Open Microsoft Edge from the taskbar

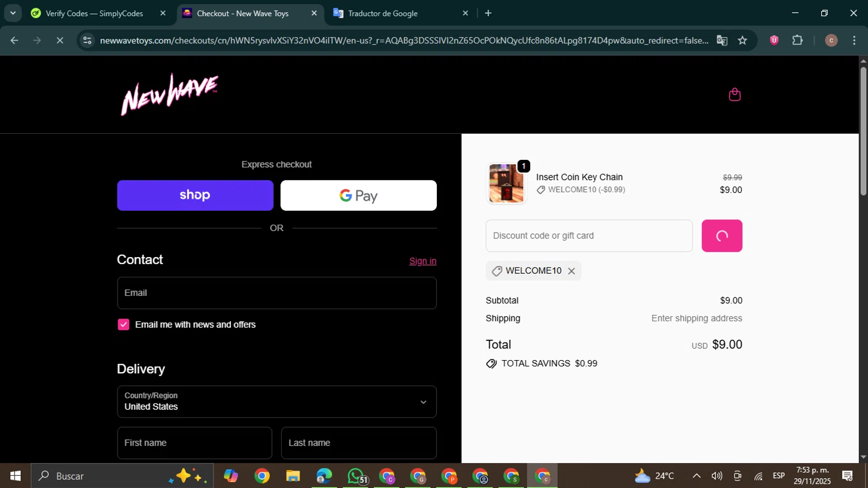324,476
